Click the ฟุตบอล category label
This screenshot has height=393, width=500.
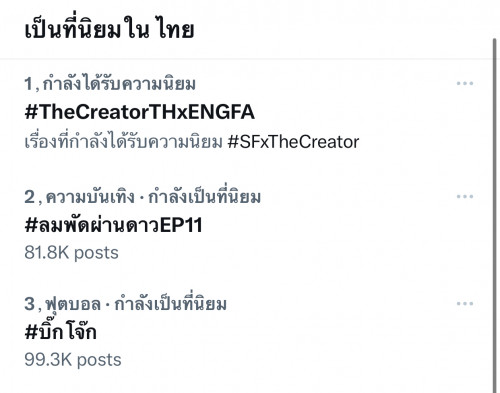[73, 304]
